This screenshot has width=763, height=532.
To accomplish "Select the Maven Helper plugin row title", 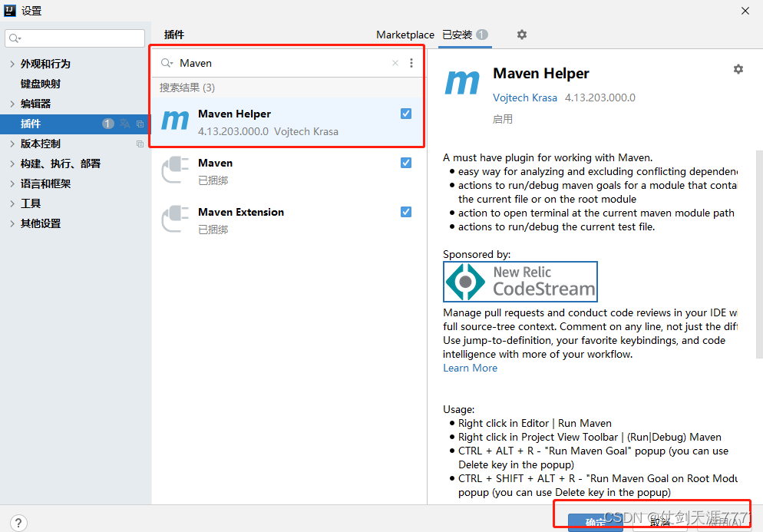I will click(x=234, y=114).
